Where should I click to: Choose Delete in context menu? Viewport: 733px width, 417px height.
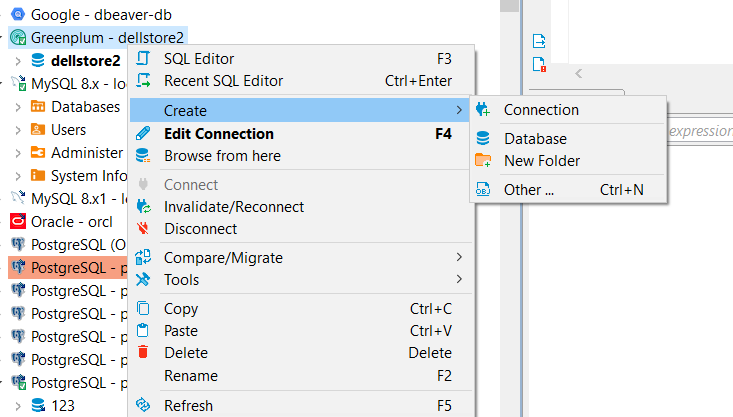(x=302, y=352)
